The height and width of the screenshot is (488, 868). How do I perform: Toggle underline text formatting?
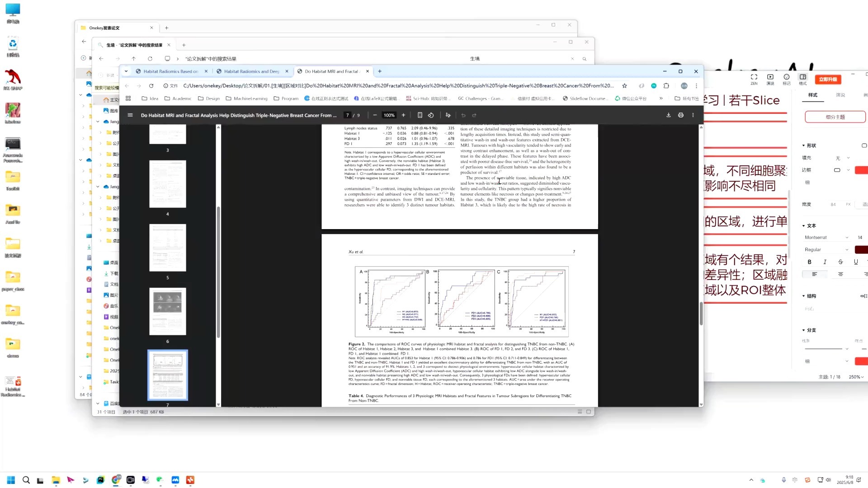point(856,262)
